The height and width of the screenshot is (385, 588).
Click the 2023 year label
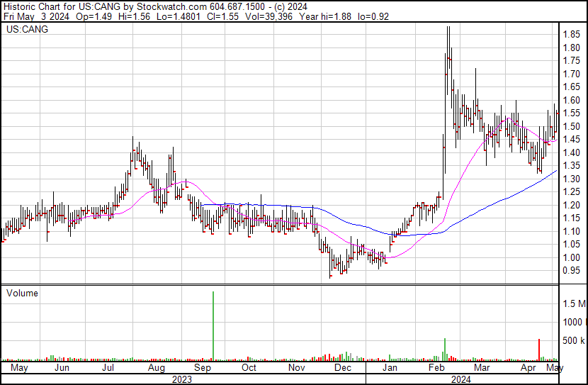coord(182,379)
